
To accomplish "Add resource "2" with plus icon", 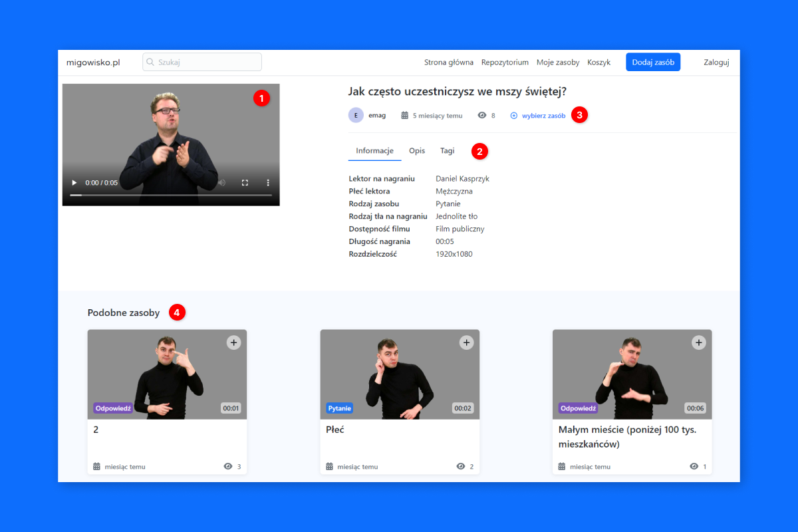I will pos(233,342).
